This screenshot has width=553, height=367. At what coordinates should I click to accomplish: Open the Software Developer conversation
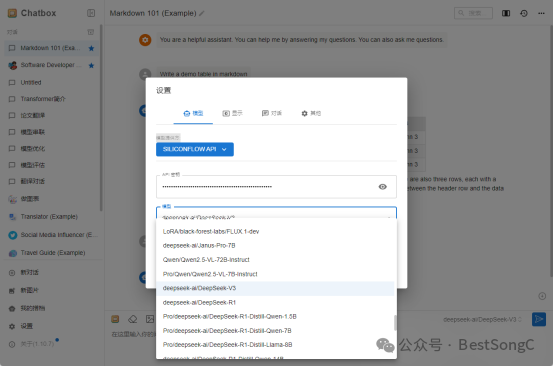(x=51, y=65)
